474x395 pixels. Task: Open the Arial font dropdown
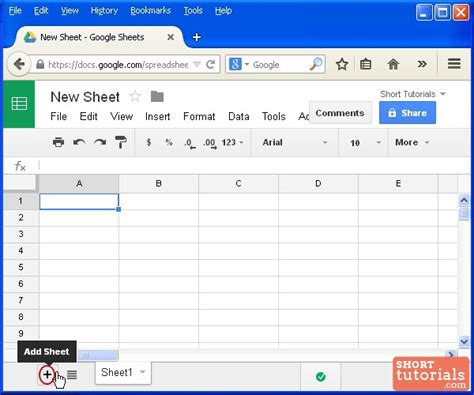[294, 143]
